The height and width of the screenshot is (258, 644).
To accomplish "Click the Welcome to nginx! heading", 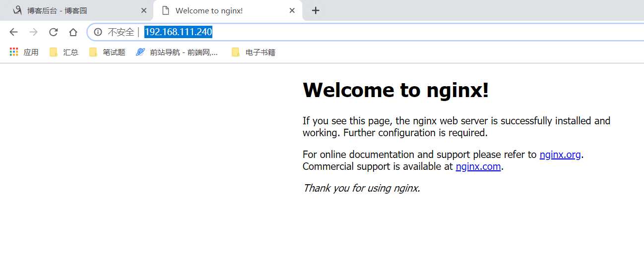I will tap(395, 90).
